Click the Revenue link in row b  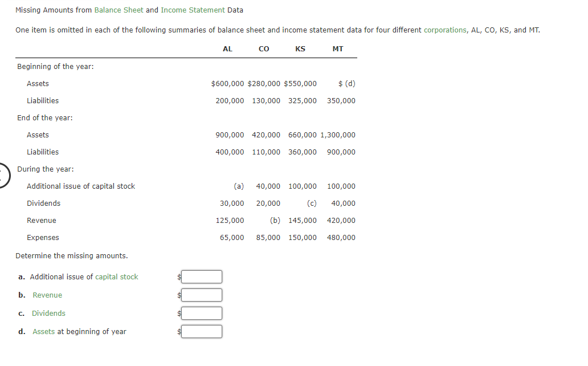pyautogui.click(x=46, y=295)
